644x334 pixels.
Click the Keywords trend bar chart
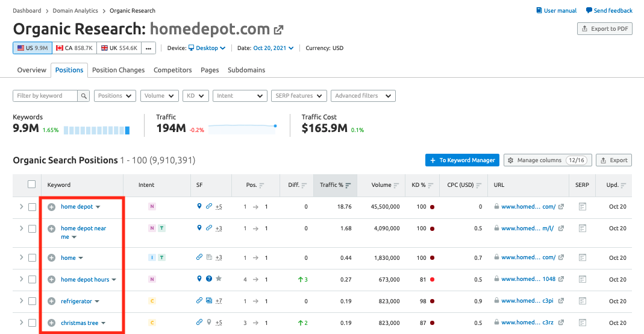96,130
